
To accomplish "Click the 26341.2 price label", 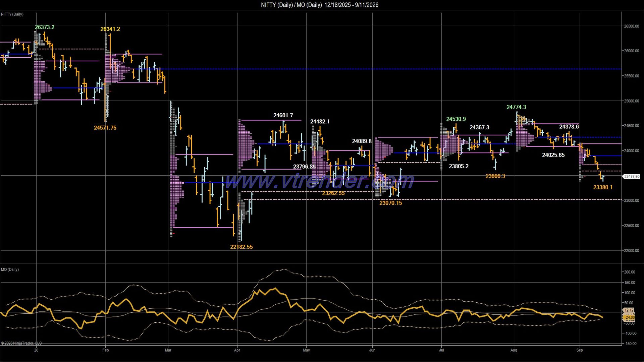I will [x=110, y=29].
